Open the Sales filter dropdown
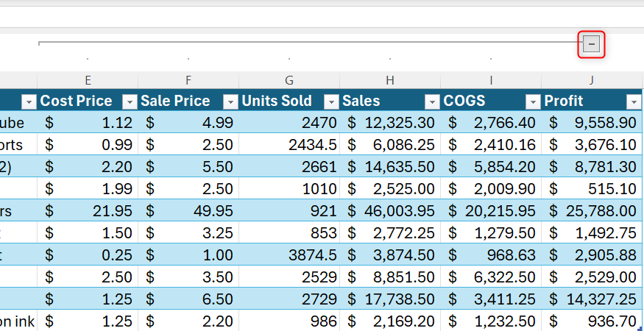 click(x=433, y=102)
